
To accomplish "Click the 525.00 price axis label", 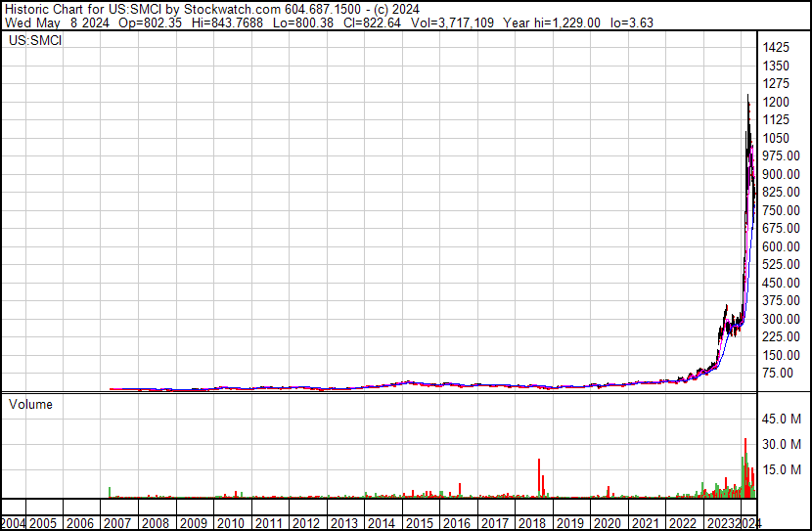I will click(781, 264).
